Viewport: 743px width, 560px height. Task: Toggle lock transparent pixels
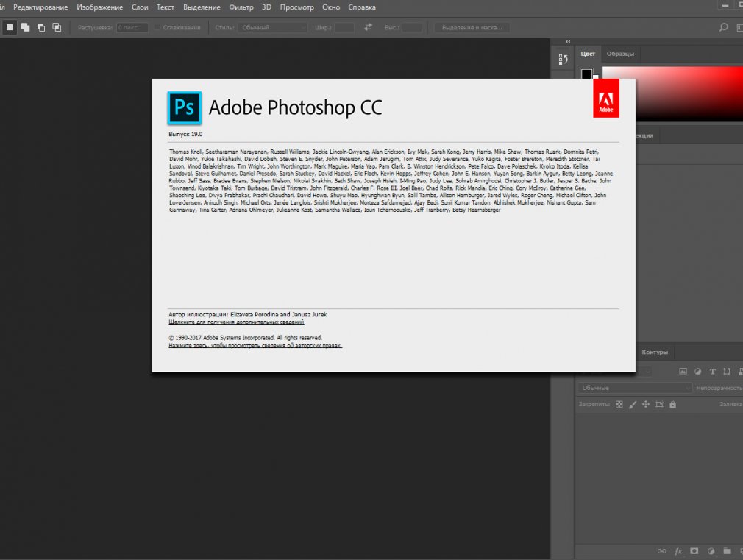pyautogui.click(x=619, y=405)
